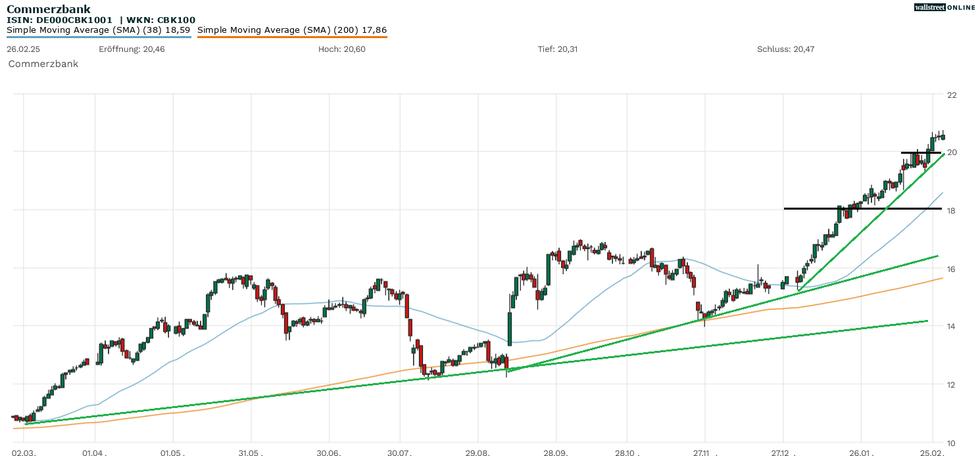Click the Tief 20,31 value
This screenshot has height=456, width=980.
558,49
